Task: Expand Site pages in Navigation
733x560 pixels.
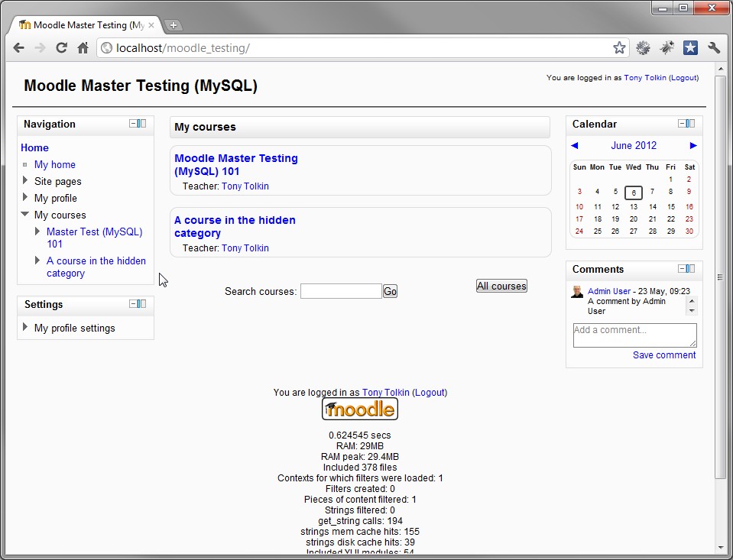Action: tap(25, 180)
